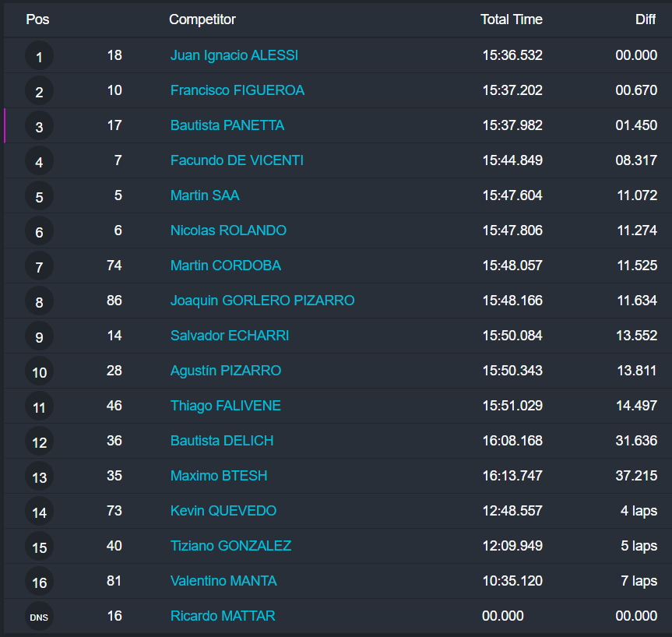Click the Pos column header
The image size is (672, 637).
(37, 19)
